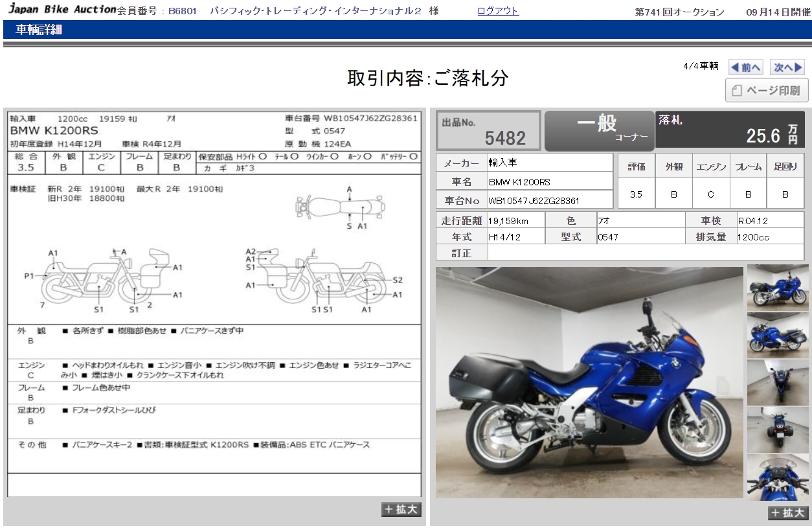Click the 色 value アオ
The height and width of the screenshot is (530, 812).
[x=604, y=221]
